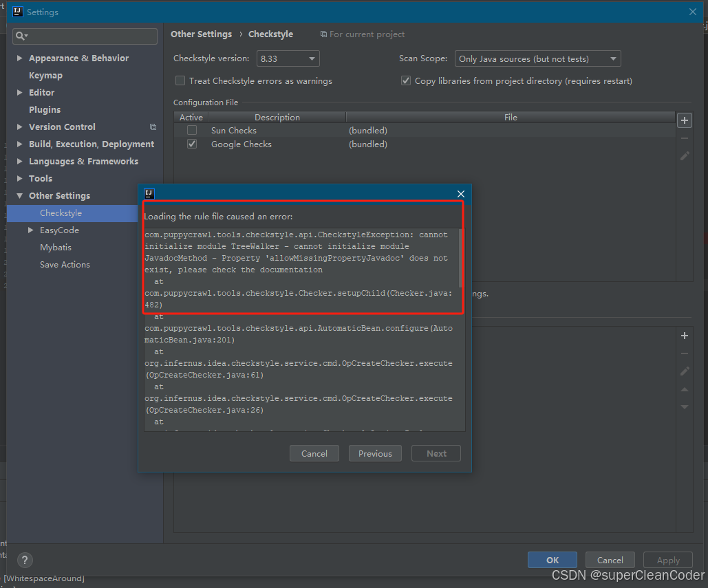Remove entry in lower checks list
The width and height of the screenshot is (708, 588).
tap(685, 353)
